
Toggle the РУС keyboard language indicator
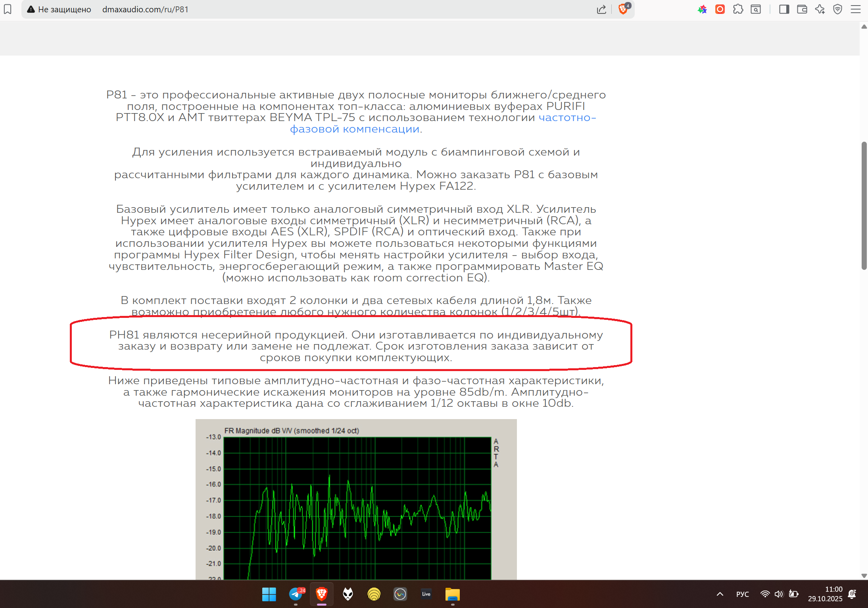pyautogui.click(x=742, y=594)
